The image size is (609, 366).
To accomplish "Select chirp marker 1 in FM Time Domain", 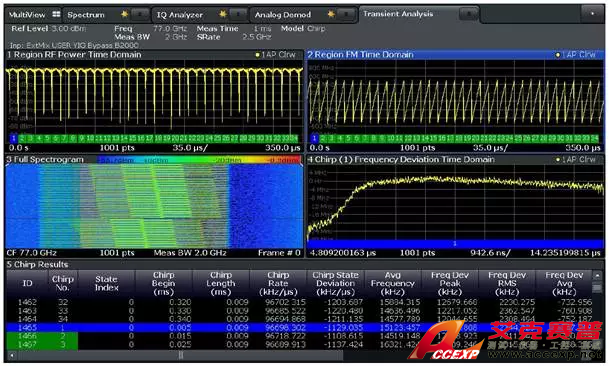I will tap(314, 138).
